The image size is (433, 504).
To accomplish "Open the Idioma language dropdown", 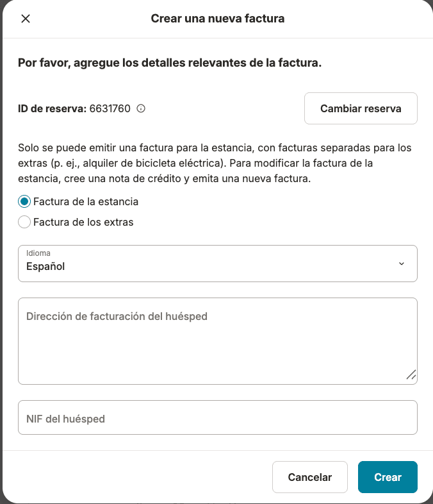I will (x=217, y=264).
